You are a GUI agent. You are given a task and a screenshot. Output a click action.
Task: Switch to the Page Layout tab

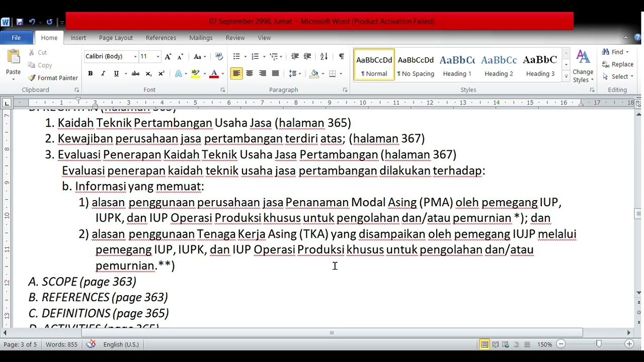[116, 38]
